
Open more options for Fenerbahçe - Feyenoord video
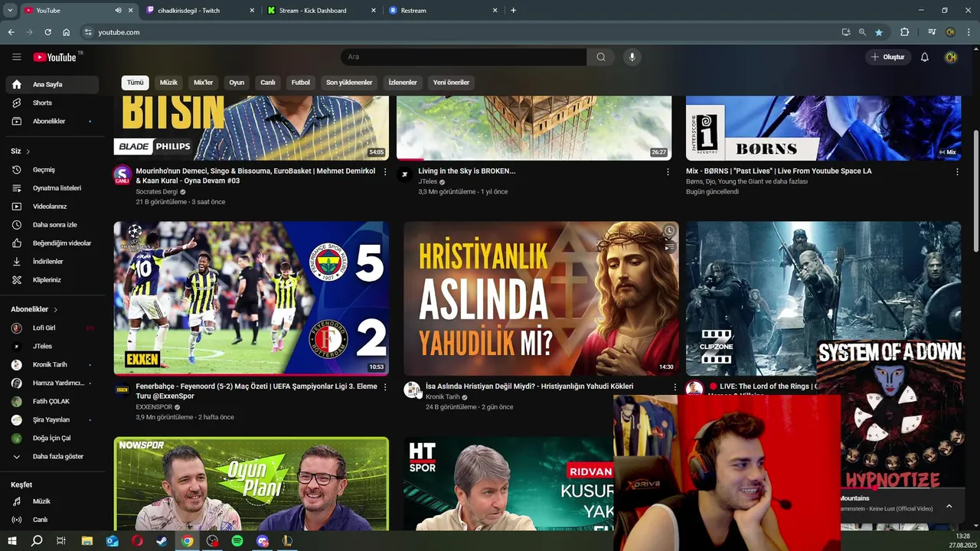point(385,387)
